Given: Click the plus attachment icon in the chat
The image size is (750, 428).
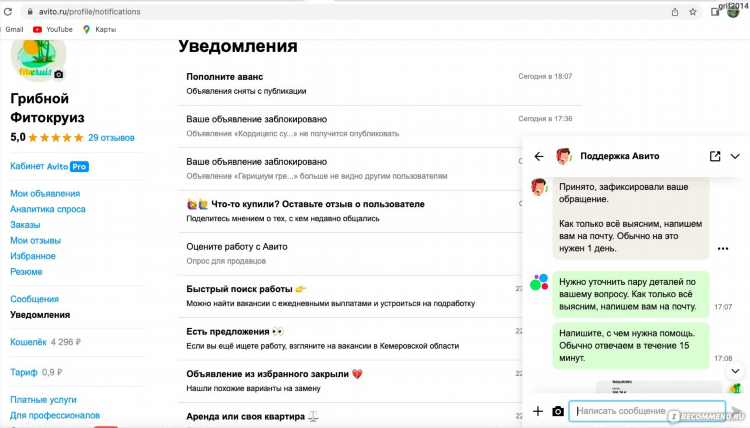Looking at the screenshot, I should (x=538, y=411).
